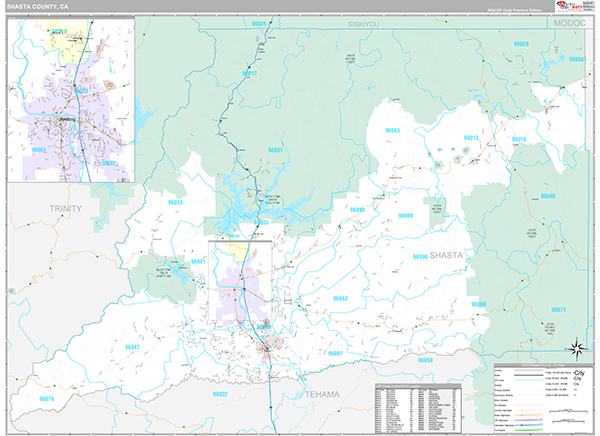Click the SHASTA COUNTY, CA title
Screen dimensions: 600x436
36,8
